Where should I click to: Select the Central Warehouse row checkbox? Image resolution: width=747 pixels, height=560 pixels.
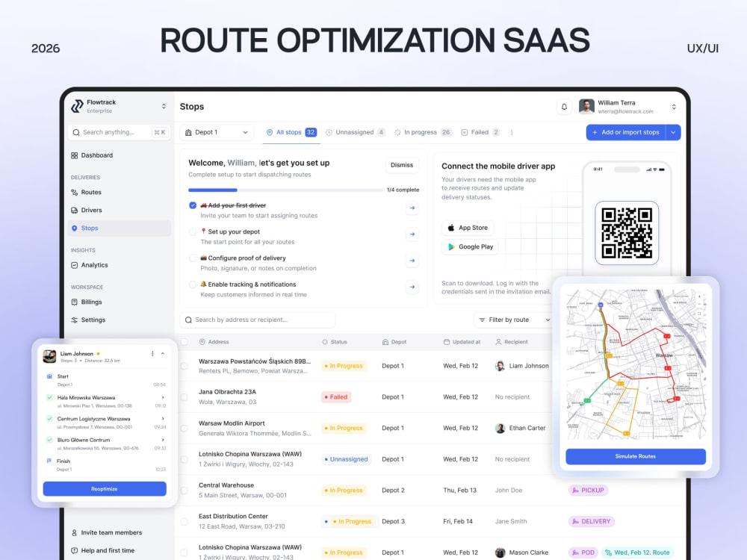pos(185,491)
